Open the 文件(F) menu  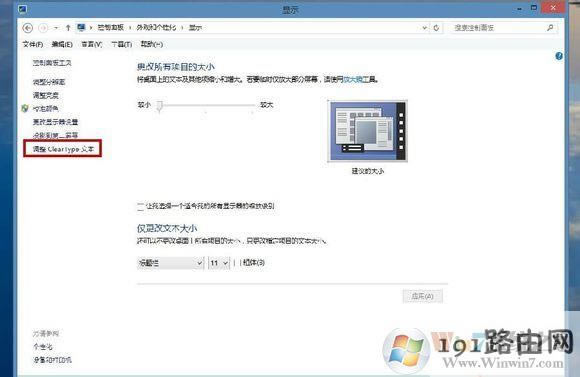click(33, 44)
